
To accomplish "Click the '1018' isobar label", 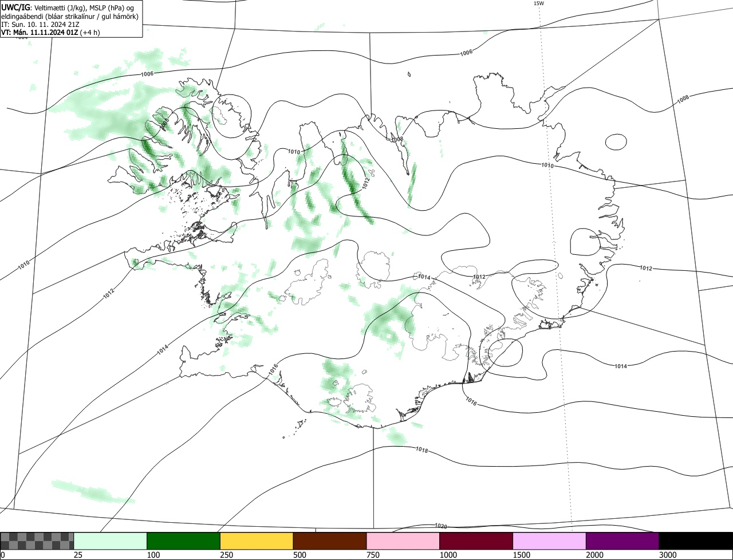I will [421, 450].
